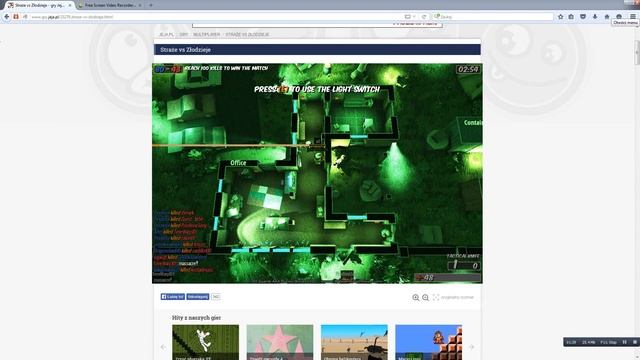Stop recording in the recorder overlay
The height and width of the screenshot is (360, 640).
(x=635, y=342)
